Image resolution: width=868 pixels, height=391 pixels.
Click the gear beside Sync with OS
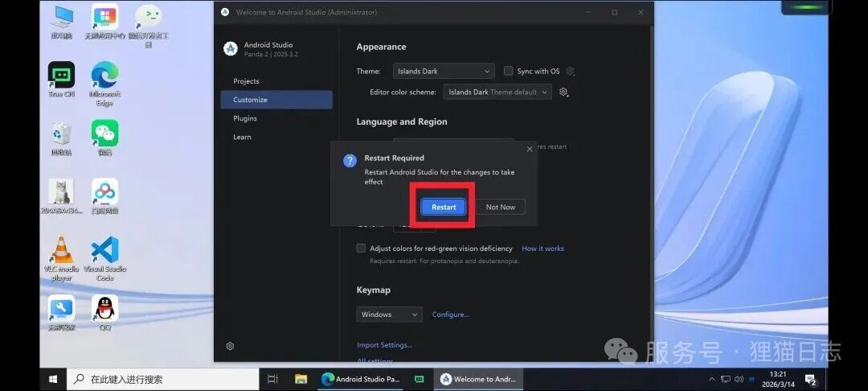pyautogui.click(x=571, y=72)
